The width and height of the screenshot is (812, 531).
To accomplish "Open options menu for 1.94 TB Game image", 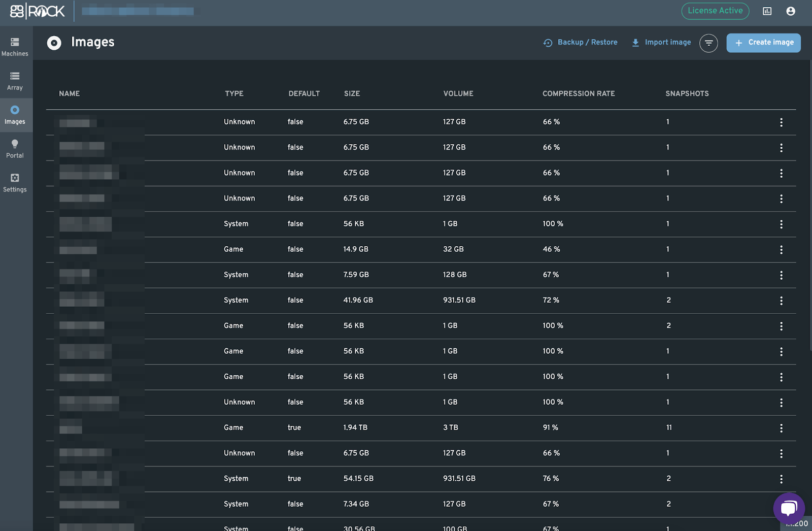I will [x=781, y=428].
